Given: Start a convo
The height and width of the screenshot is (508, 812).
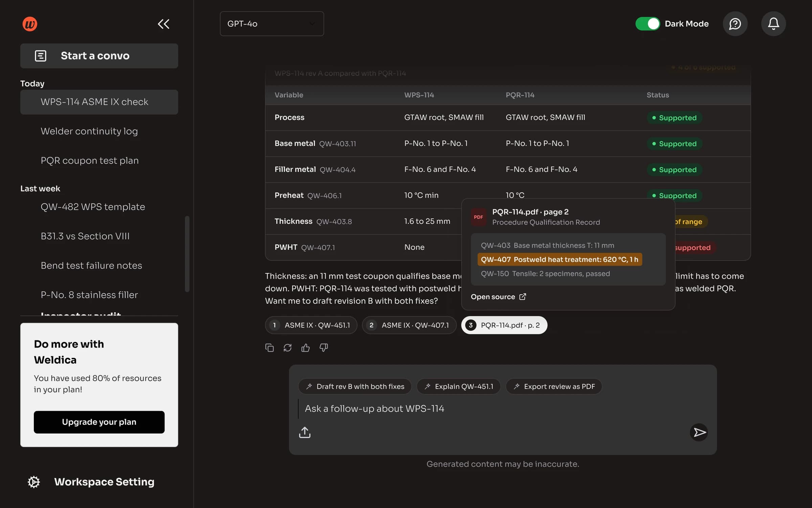Looking at the screenshot, I should [x=99, y=56].
